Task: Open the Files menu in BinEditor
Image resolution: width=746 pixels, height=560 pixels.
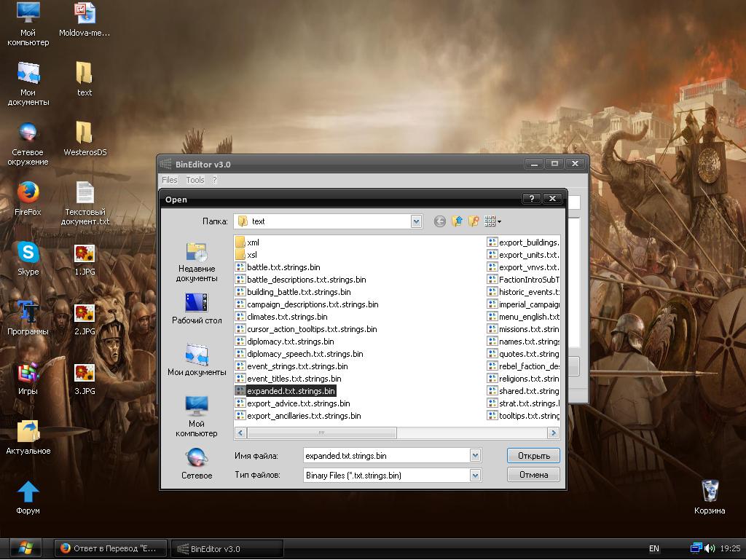Action: tap(169, 180)
